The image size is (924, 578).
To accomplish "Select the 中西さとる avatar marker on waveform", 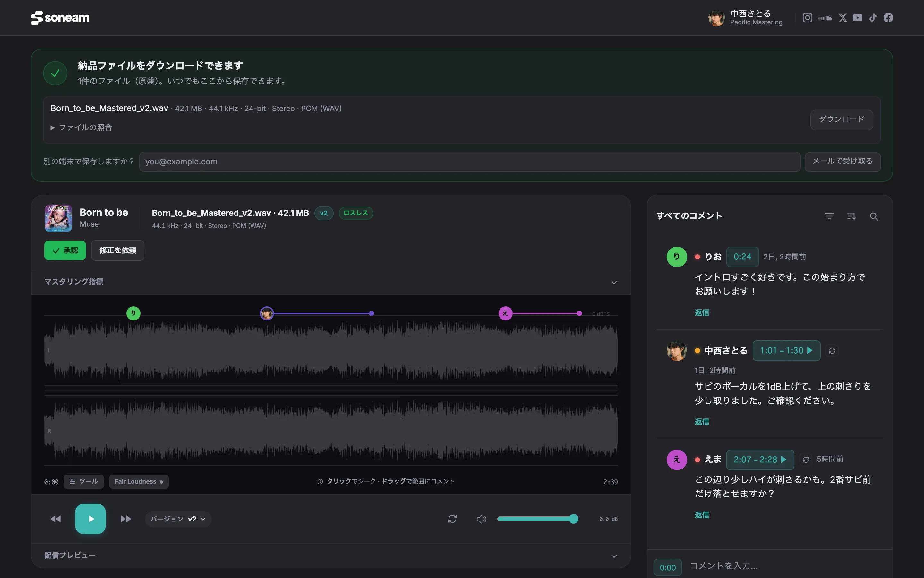I will point(267,313).
